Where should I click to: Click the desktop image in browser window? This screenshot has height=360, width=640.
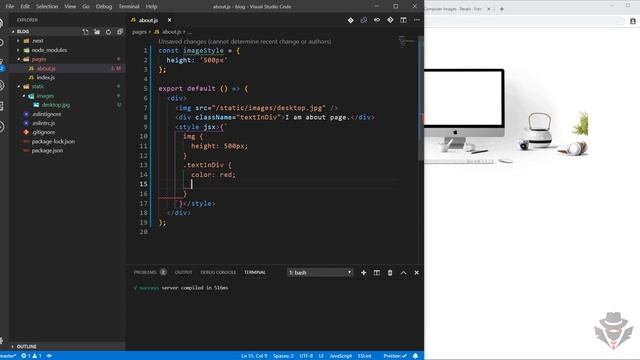tap(506, 116)
